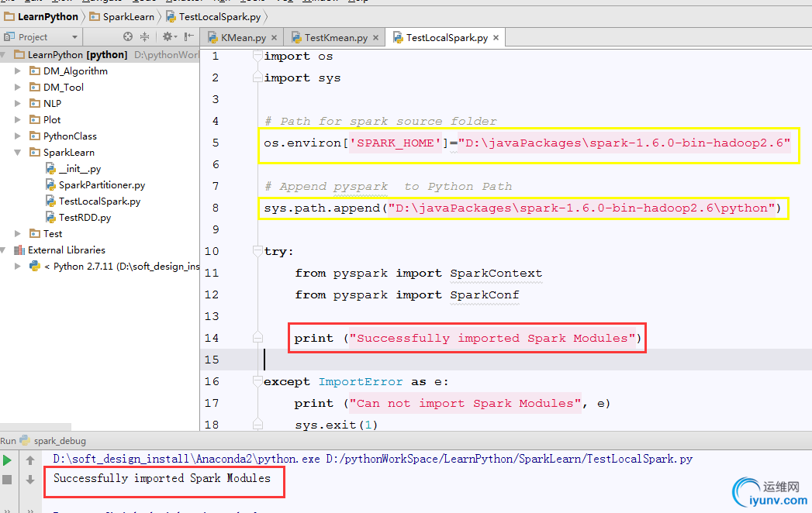Viewport: 812px width, 513px height.
Task: Toggle the fold marker on line 18
Action: pos(257,425)
